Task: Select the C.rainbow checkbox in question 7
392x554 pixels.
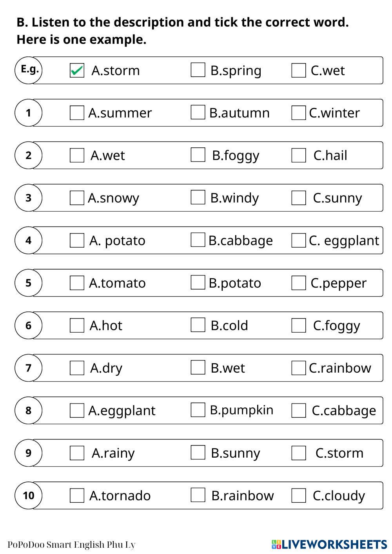Action: tap(299, 368)
